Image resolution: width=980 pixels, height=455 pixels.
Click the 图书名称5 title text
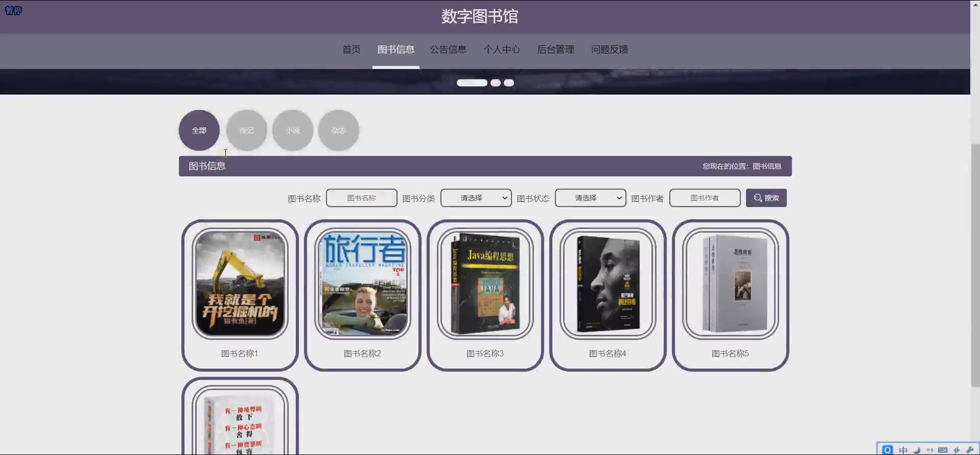click(x=730, y=354)
